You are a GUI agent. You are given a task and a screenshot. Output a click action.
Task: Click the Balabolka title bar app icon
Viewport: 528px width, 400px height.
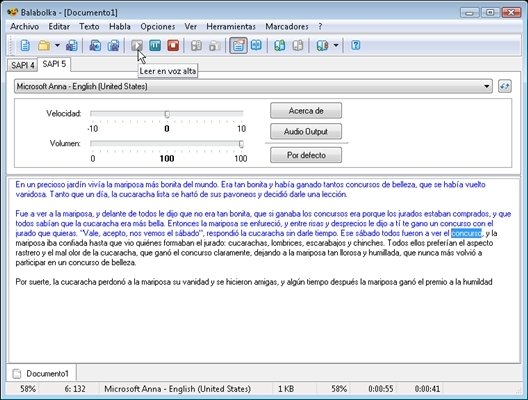[12, 12]
